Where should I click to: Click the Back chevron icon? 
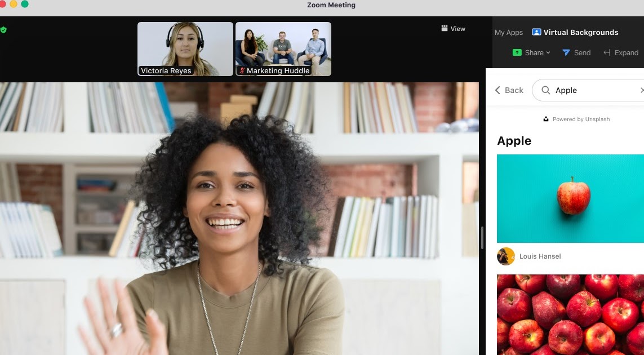(498, 90)
